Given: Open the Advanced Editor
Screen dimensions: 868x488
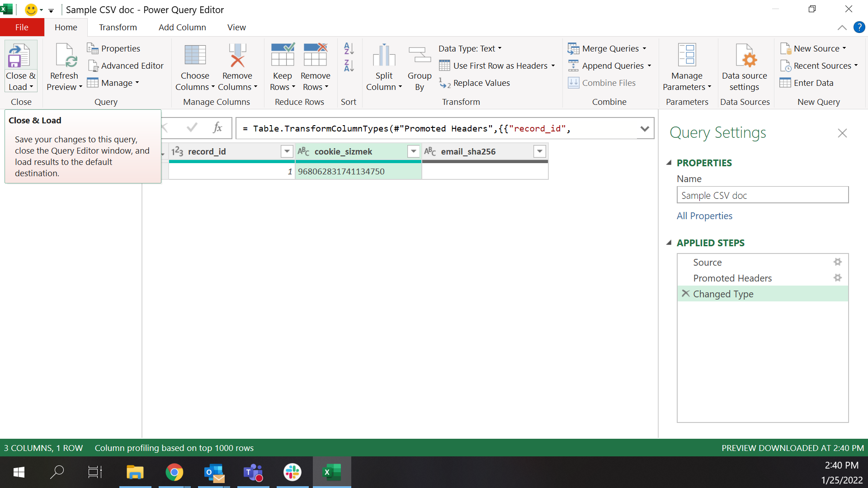Looking at the screenshot, I should [126, 66].
